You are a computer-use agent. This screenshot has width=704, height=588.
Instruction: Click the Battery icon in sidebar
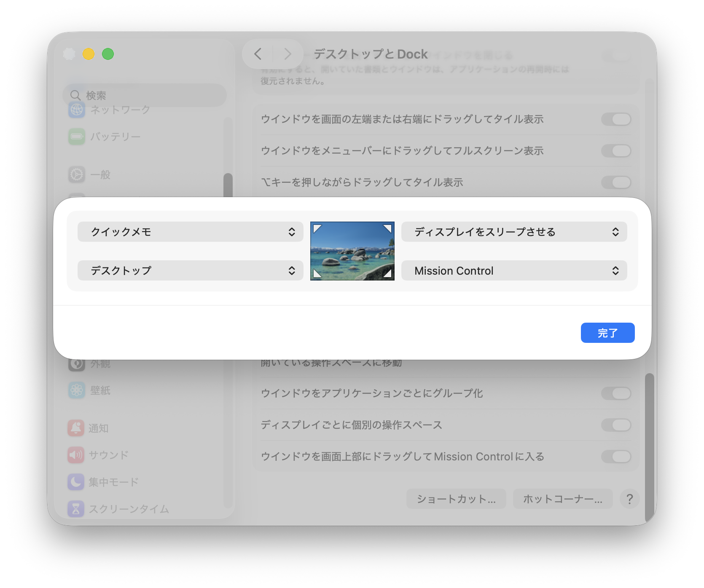[x=77, y=136]
